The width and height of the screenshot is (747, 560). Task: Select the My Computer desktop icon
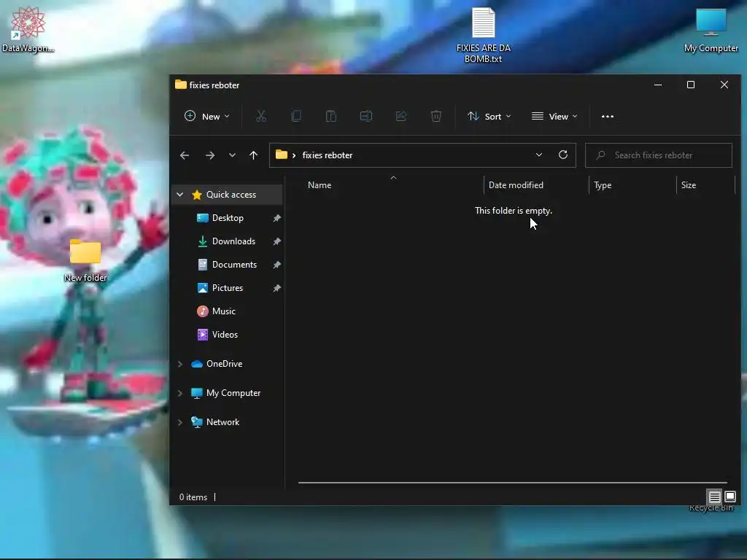click(711, 31)
